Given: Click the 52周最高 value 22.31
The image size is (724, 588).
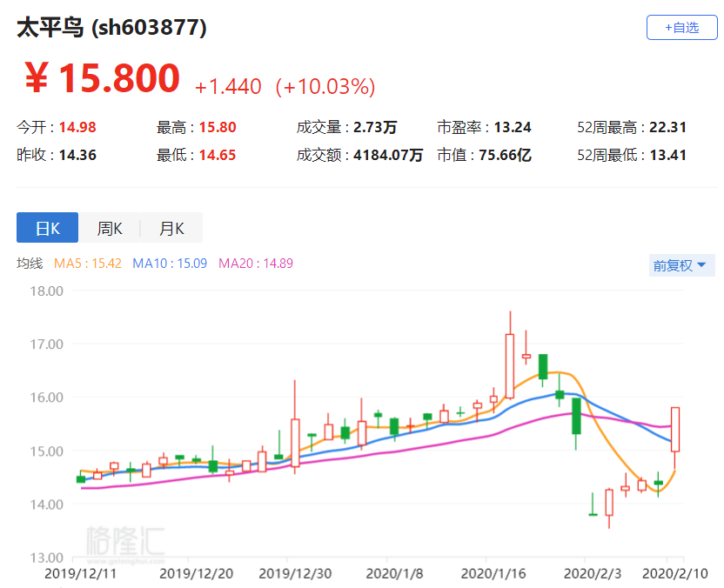Looking at the screenshot, I should click(x=667, y=127).
